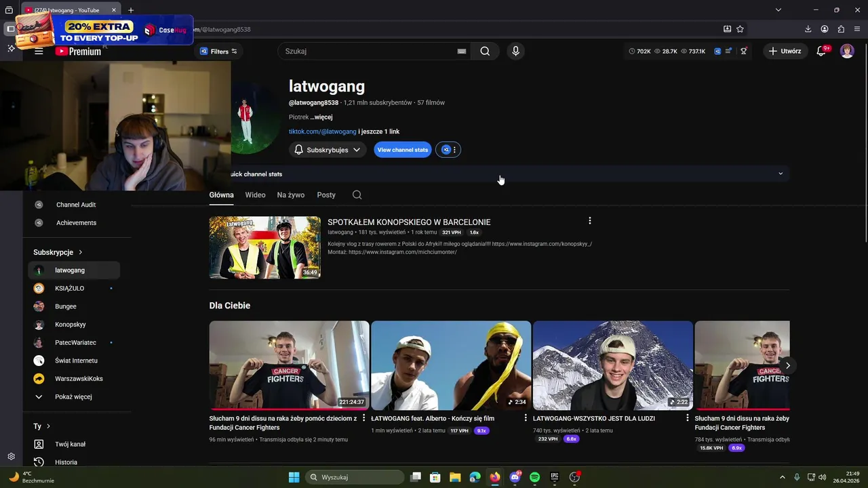
Task: Open Twój kanał in sidebar
Action: 74,445
